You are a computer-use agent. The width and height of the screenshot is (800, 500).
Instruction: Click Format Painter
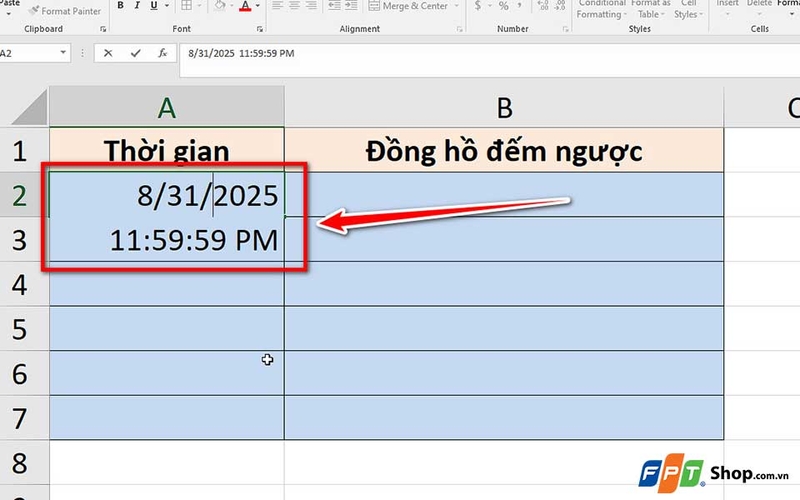coord(65,10)
